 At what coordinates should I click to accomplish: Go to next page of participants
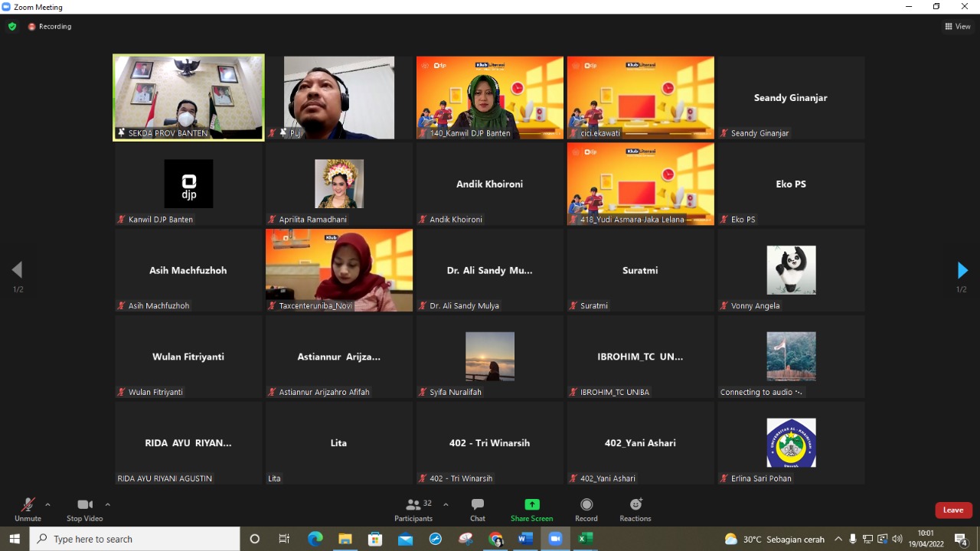962,270
